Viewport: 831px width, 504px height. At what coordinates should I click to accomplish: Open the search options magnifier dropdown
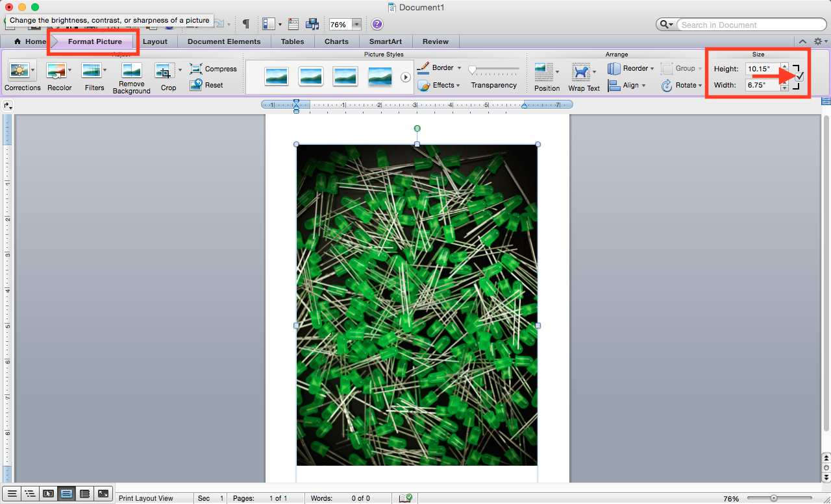[x=667, y=25]
